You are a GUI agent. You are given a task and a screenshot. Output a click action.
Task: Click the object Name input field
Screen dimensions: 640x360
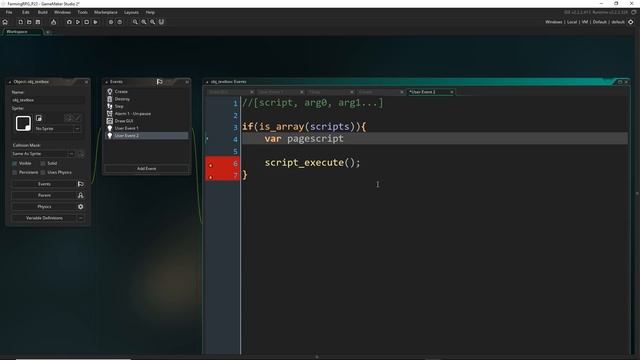pyautogui.click(x=48, y=100)
